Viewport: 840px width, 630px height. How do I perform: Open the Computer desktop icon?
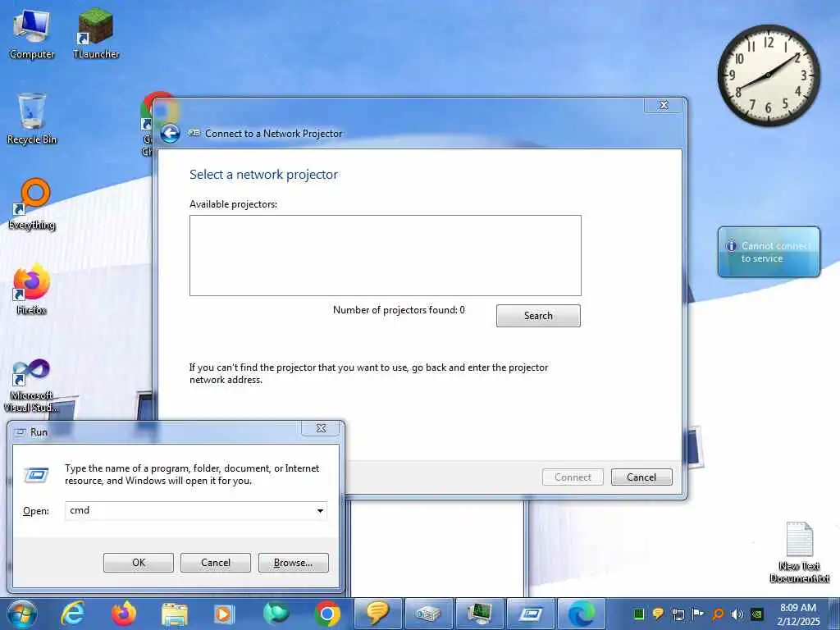coord(32,33)
